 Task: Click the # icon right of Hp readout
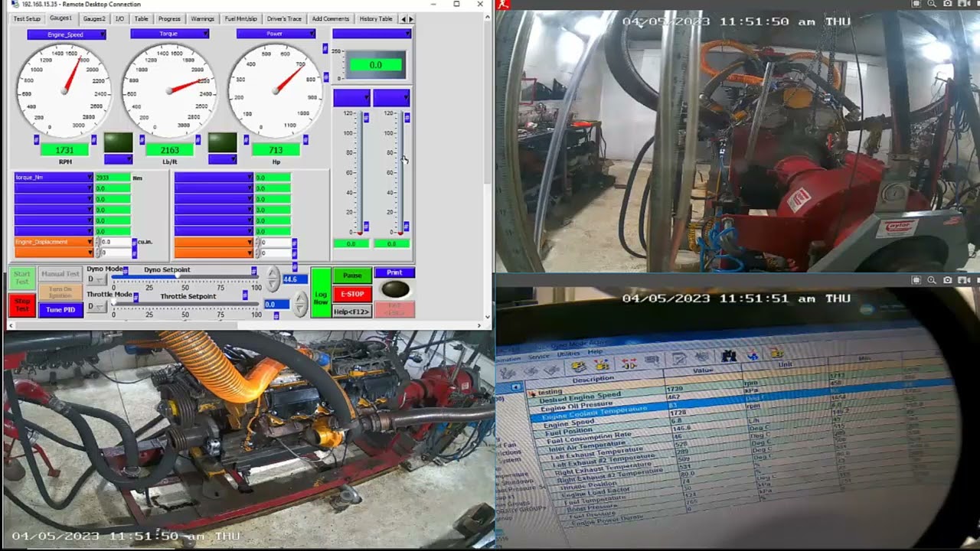tap(305, 139)
